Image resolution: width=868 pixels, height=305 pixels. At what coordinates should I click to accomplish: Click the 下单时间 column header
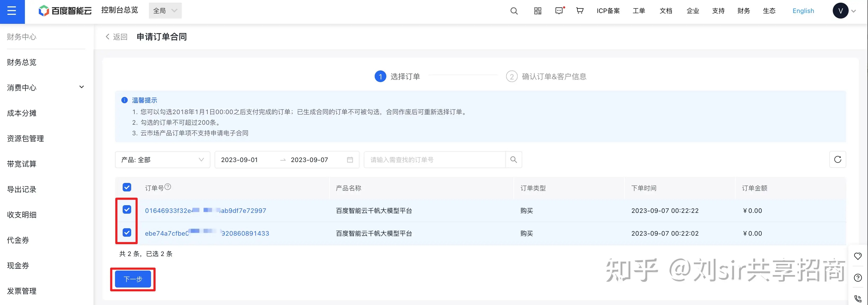(644, 188)
